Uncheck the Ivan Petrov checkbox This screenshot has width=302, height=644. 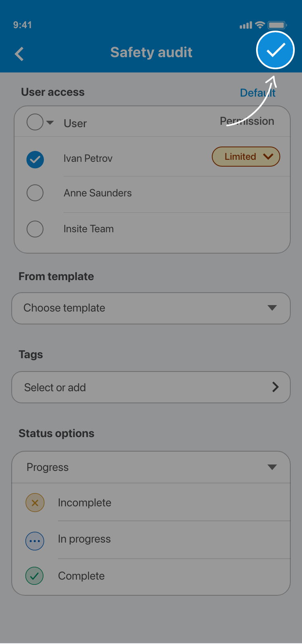(35, 159)
